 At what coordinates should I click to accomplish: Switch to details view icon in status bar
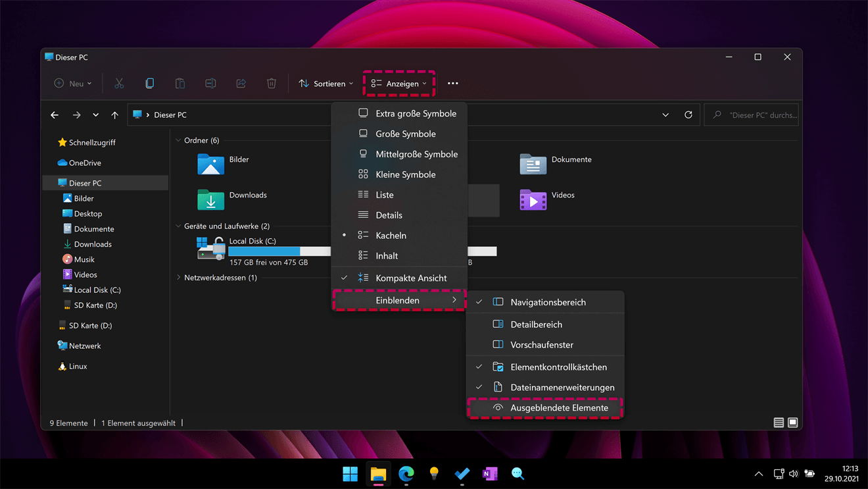point(779,423)
